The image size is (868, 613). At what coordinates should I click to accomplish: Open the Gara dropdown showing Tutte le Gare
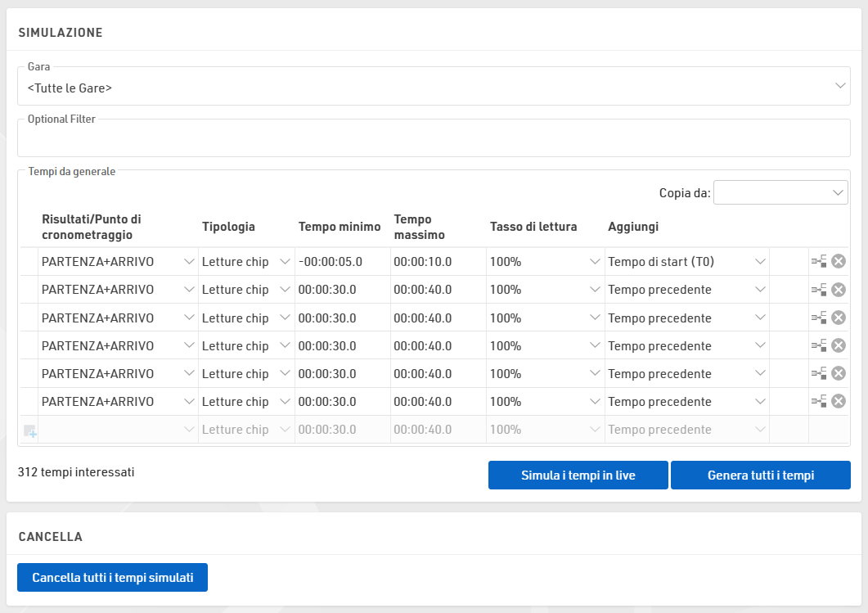click(434, 87)
